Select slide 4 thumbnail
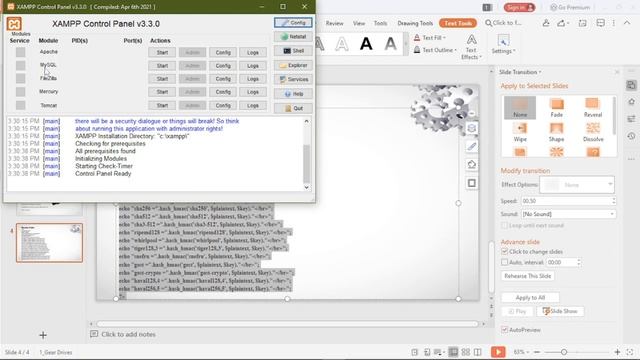This screenshot has height=360, width=640. point(49,242)
